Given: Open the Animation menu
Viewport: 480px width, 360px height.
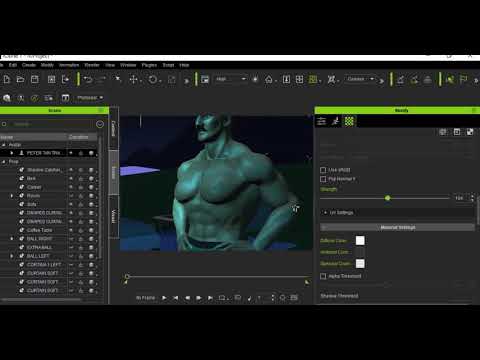Looking at the screenshot, I should (x=69, y=65).
